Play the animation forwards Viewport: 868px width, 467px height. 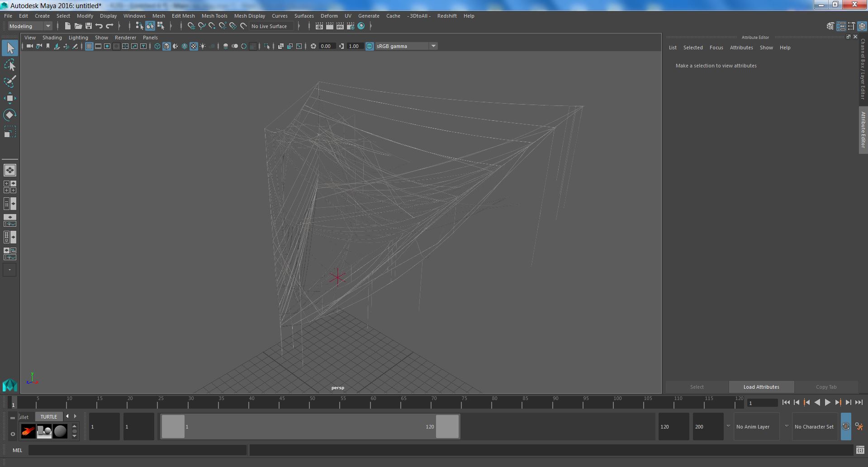[827, 402]
